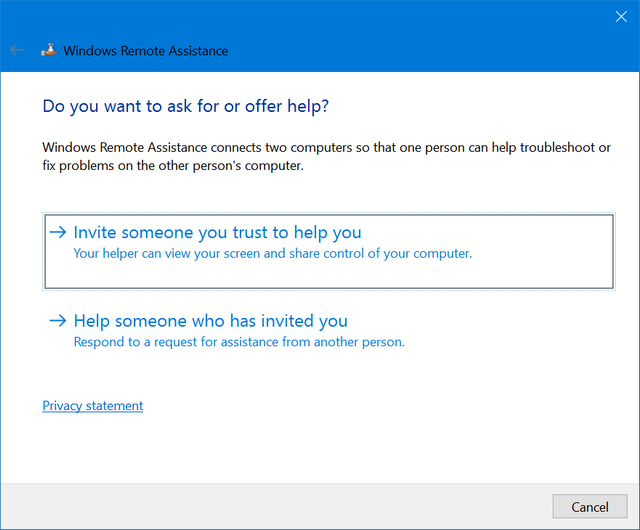This screenshot has height=530, width=640.
Task: Click the arrow icon beside Invite someone
Action: tap(58, 232)
